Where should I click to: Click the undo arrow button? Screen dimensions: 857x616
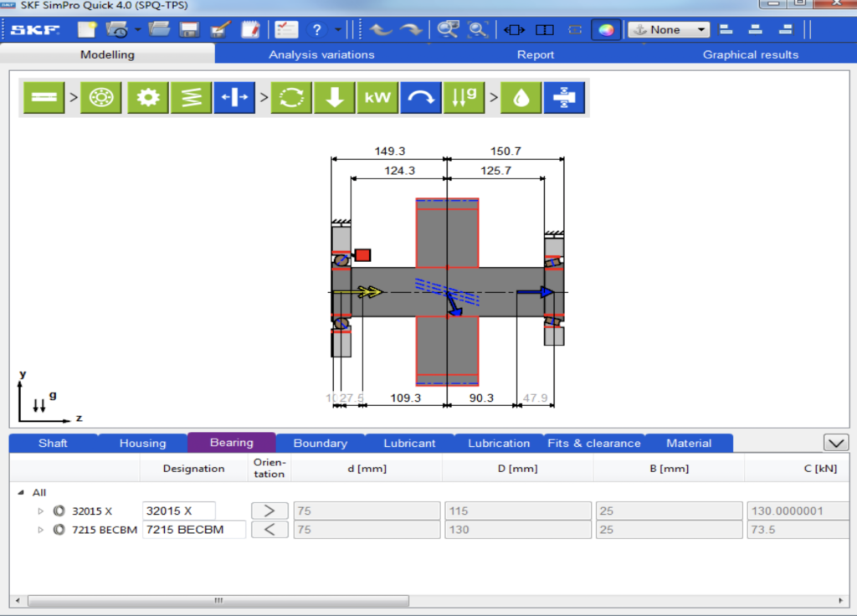(x=382, y=30)
